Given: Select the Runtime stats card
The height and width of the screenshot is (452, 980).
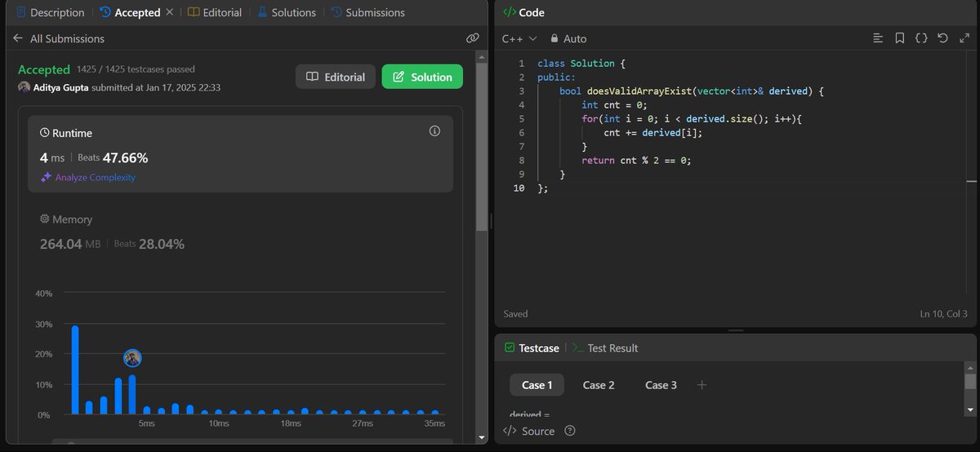Looking at the screenshot, I should pos(240,154).
